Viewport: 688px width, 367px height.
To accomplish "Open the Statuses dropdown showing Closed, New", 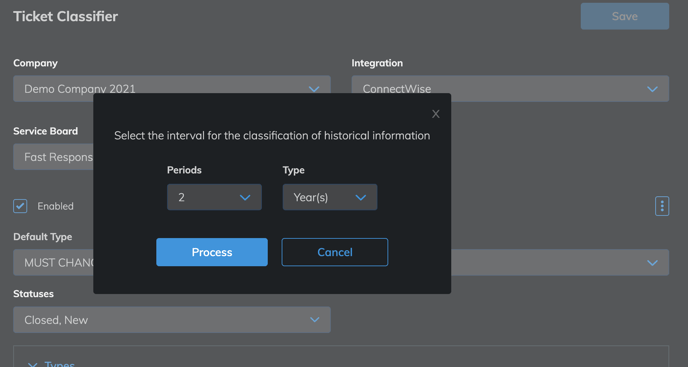I will 172,320.
